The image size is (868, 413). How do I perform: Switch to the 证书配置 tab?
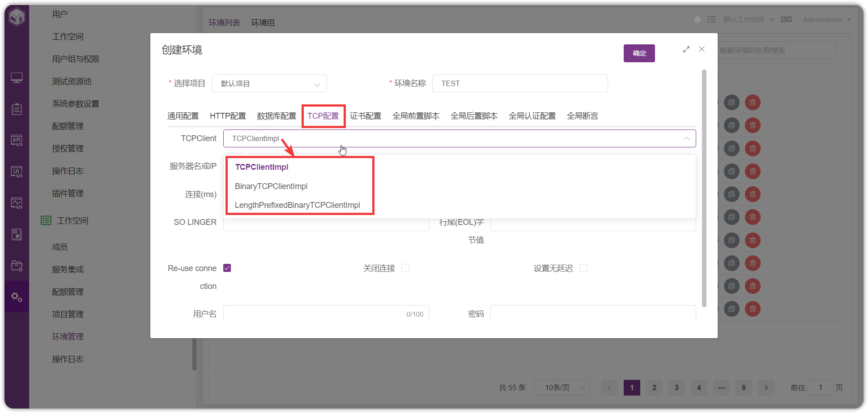366,116
